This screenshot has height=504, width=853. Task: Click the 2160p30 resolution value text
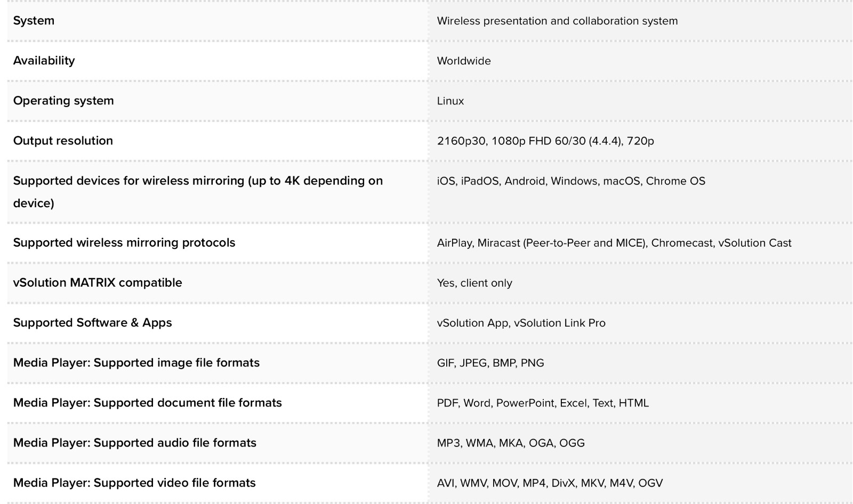[x=545, y=141]
